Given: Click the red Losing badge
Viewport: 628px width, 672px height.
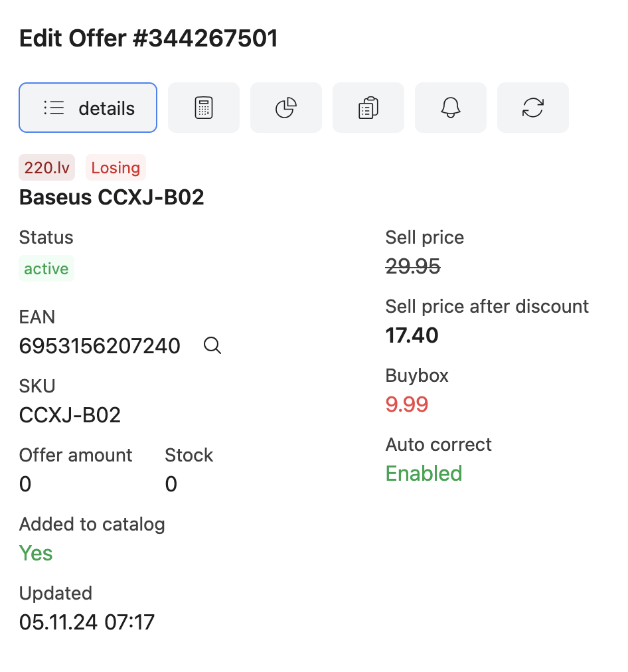Looking at the screenshot, I should [x=116, y=167].
